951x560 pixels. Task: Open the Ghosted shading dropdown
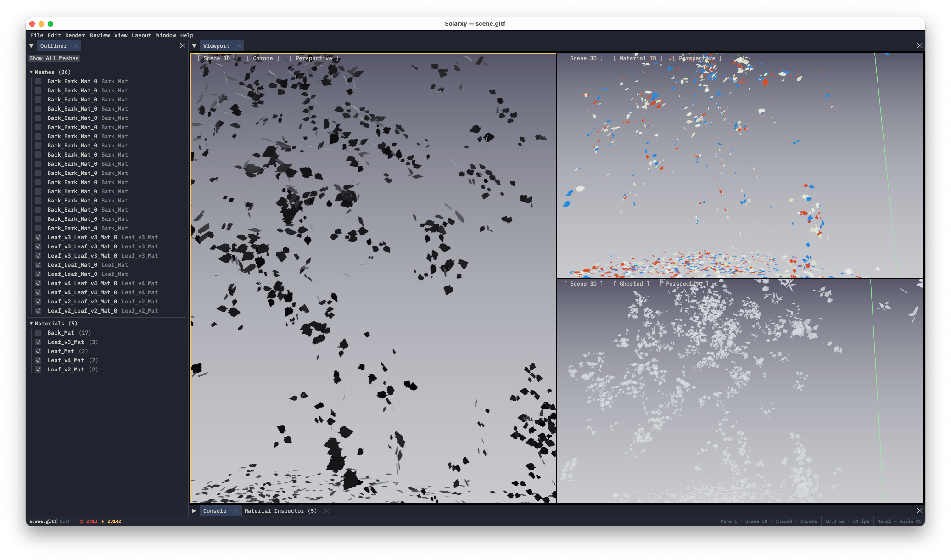coord(631,284)
